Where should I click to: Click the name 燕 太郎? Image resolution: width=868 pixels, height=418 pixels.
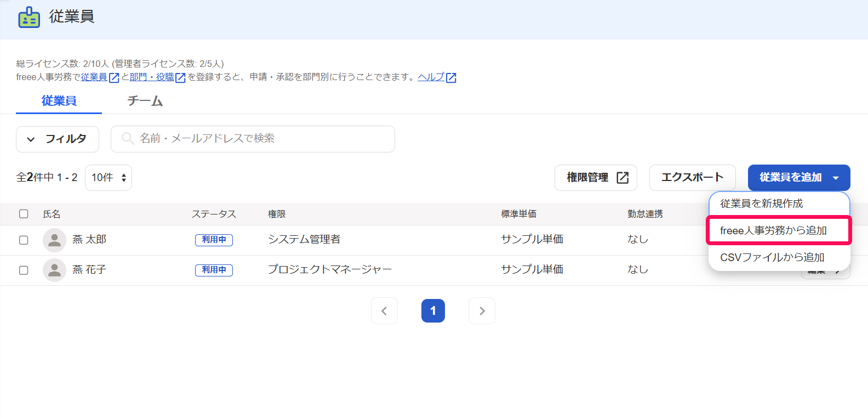coord(89,240)
